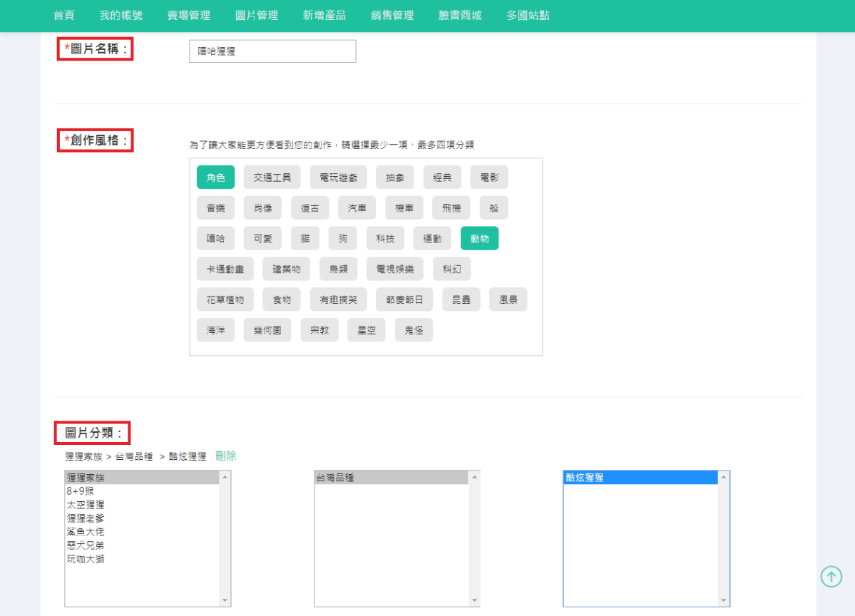Click up arrow of 猩猩家族 list scrollbar

(x=225, y=477)
